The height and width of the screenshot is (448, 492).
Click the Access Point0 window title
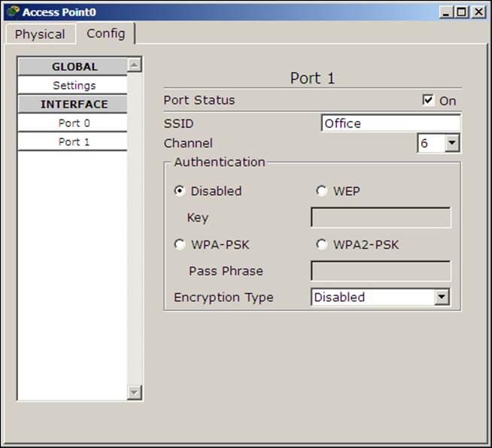[x=59, y=12]
